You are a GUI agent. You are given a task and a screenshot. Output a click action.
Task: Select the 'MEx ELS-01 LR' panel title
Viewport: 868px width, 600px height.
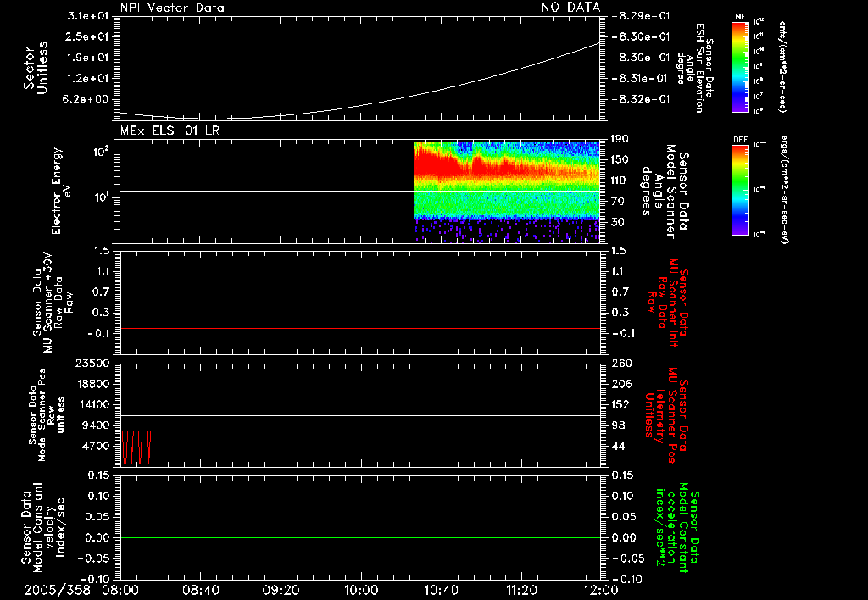click(x=170, y=131)
